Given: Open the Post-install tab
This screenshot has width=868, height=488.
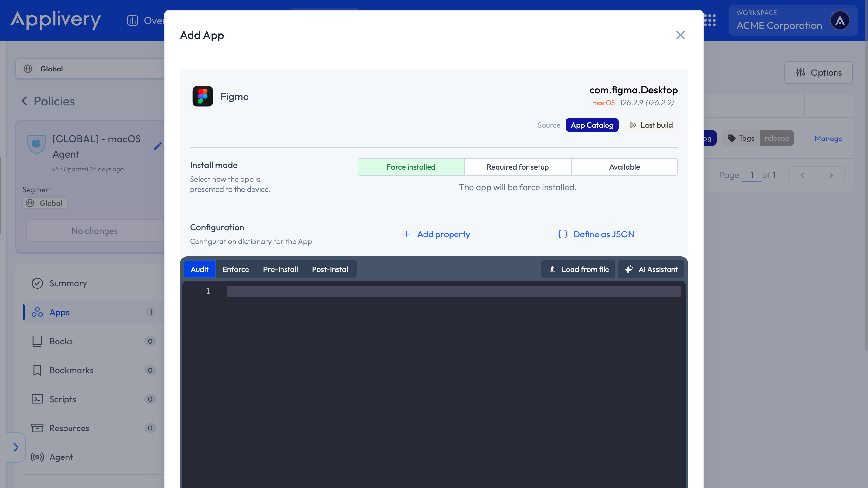Looking at the screenshot, I should (x=330, y=269).
